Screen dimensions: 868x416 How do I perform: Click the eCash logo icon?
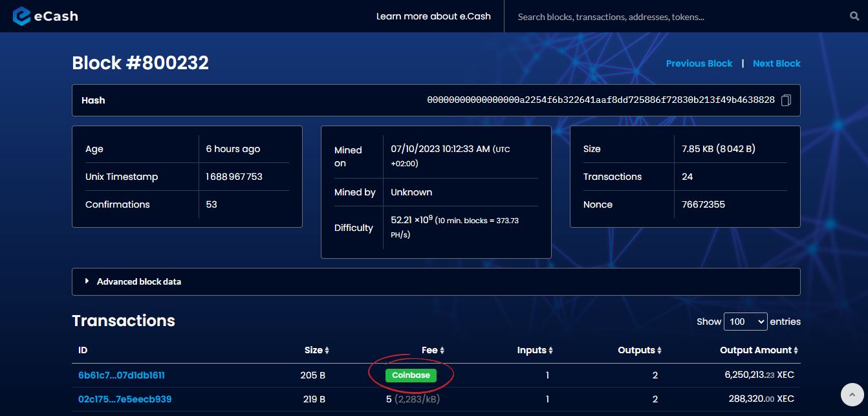coord(22,16)
